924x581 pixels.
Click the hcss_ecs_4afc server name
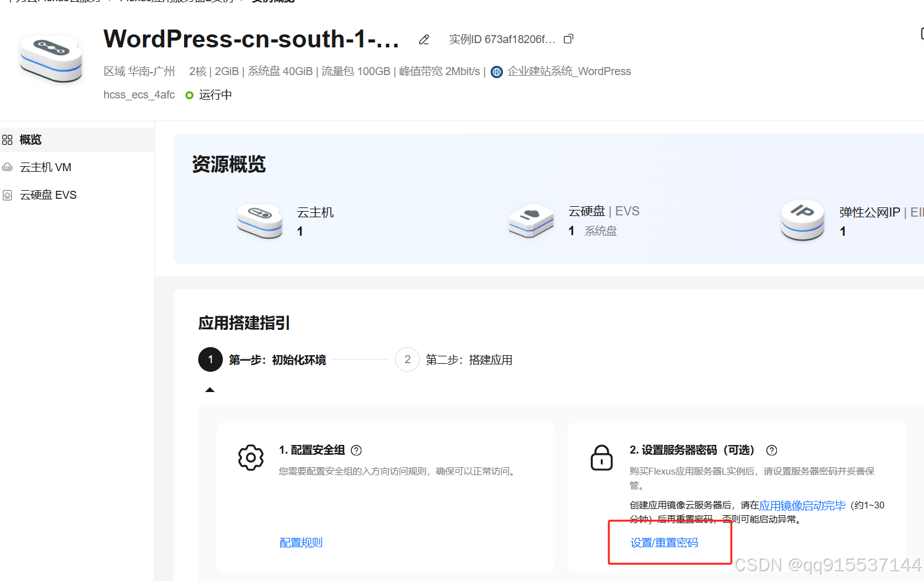click(139, 95)
